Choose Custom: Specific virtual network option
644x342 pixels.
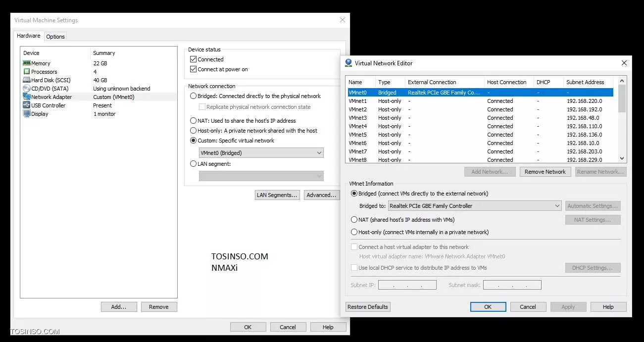[x=194, y=141]
